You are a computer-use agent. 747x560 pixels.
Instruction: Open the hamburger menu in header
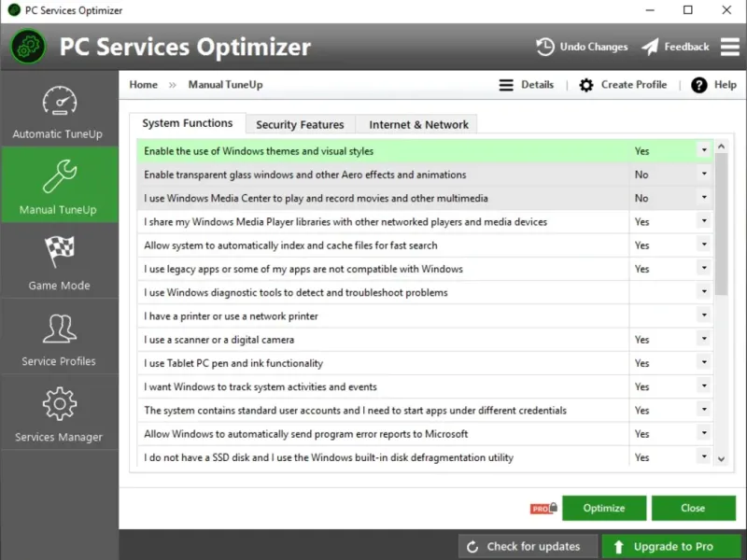(x=730, y=47)
